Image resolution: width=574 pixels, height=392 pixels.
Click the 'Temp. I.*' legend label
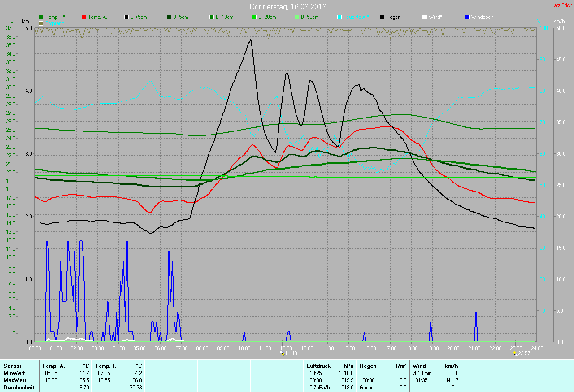click(x=55, y=17)
